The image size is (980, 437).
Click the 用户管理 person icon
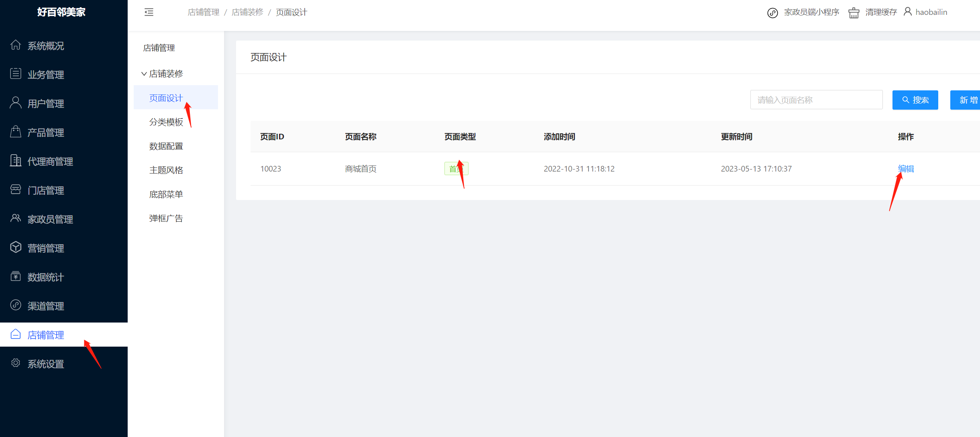coord(16,103)
